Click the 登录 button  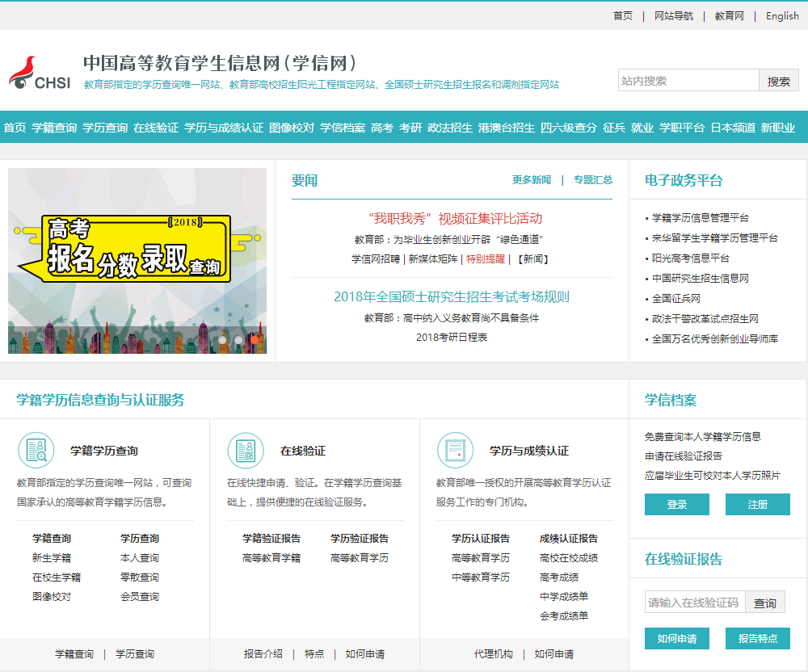point(676,504)
